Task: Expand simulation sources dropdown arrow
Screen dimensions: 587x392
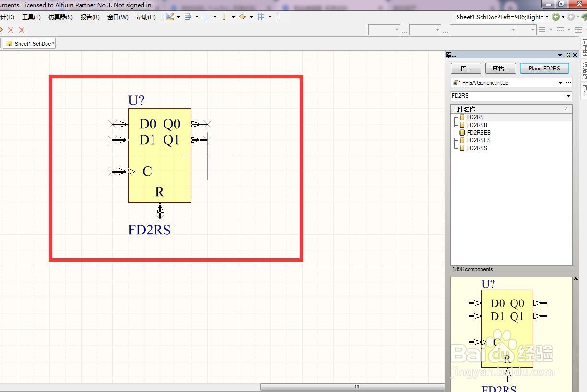Action: 251,17
